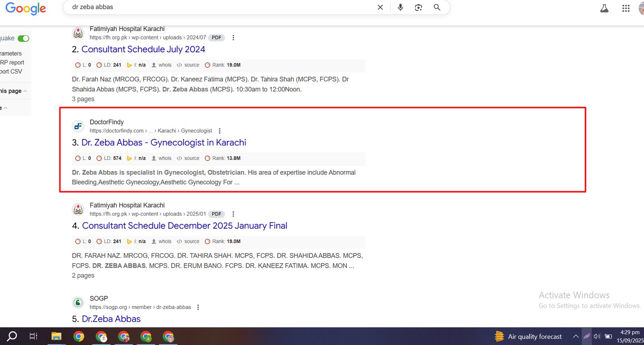Start voice search with the microphone icon
Screen dimensions: 644x345
[x=400, y=7]
